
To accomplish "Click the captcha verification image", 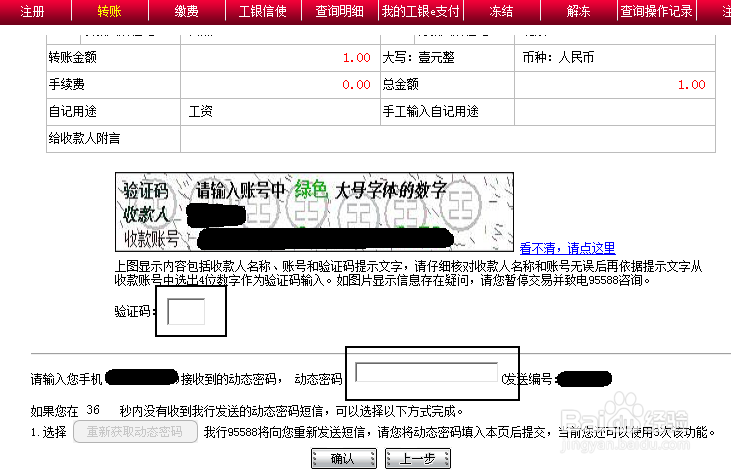I will pyautogui.click(x=314, y=212).
